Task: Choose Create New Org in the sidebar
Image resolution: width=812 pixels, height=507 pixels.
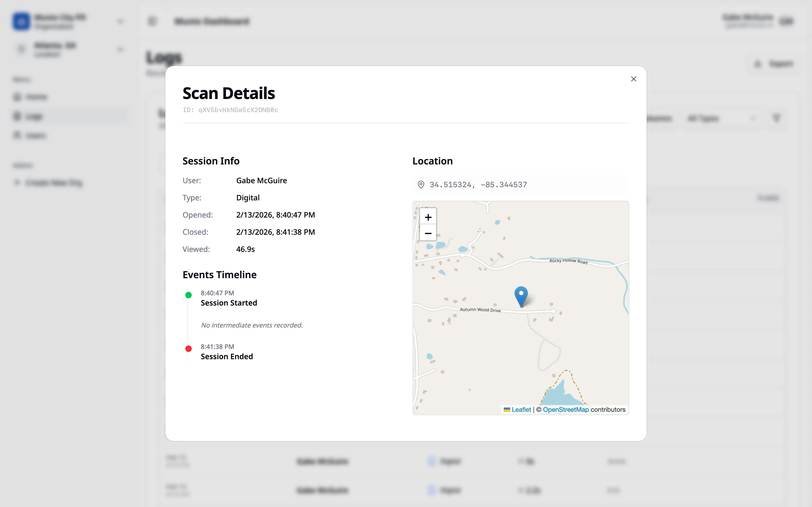Action: coord(54,182)
